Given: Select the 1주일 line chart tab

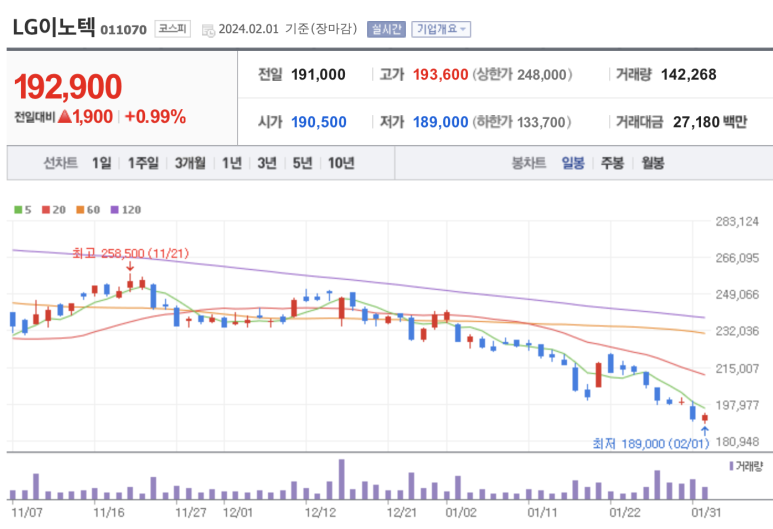Looking at the screenshot, I should (143, 163).
